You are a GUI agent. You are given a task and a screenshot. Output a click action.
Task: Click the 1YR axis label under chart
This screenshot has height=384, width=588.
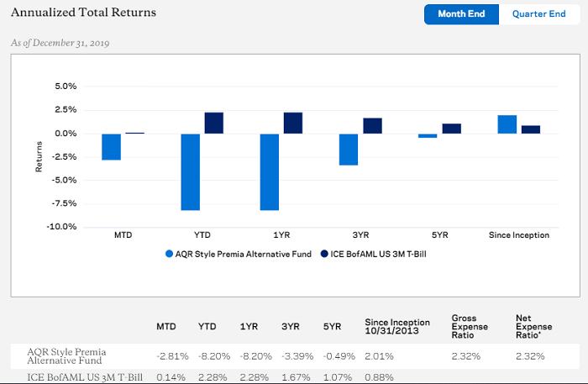coord(281,235)
